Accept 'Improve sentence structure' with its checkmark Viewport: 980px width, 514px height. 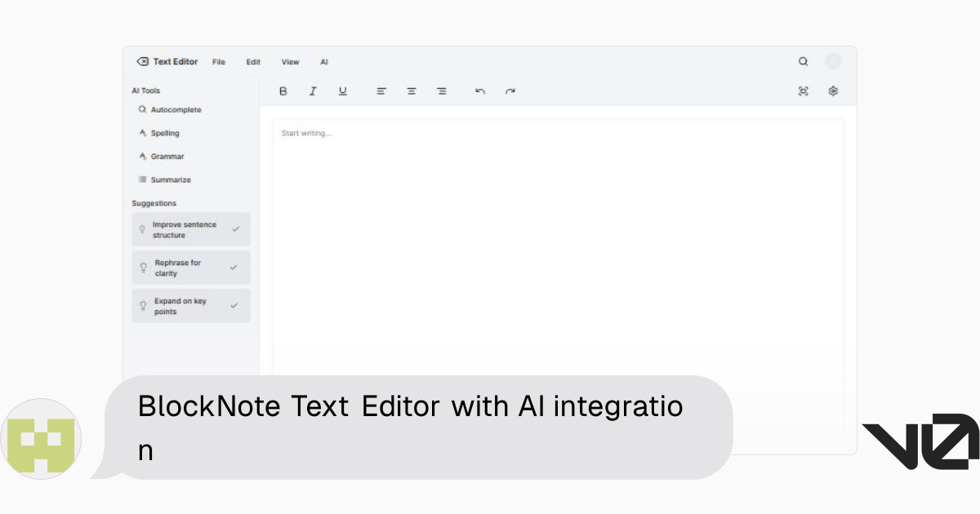point(235,229)
